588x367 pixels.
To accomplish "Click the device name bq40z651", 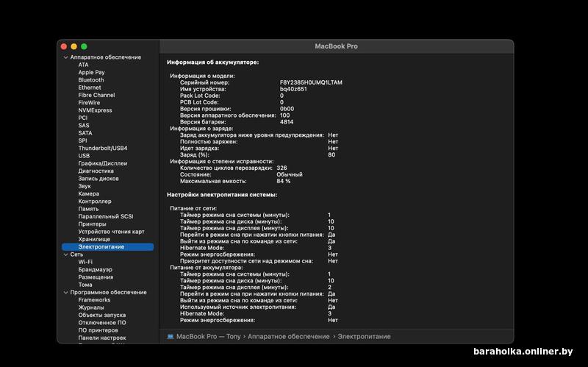I will [x=293, y=89].
